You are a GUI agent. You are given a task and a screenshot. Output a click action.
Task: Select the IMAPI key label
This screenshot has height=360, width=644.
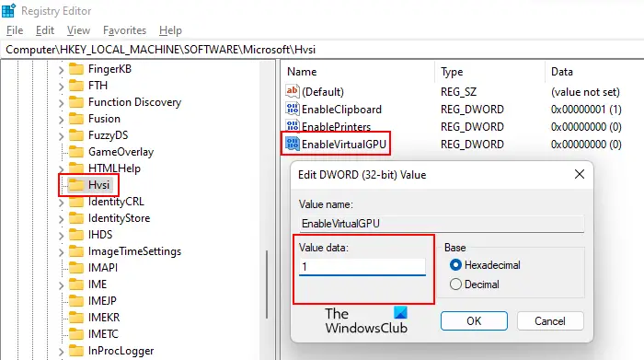click(x=103, y=268)
